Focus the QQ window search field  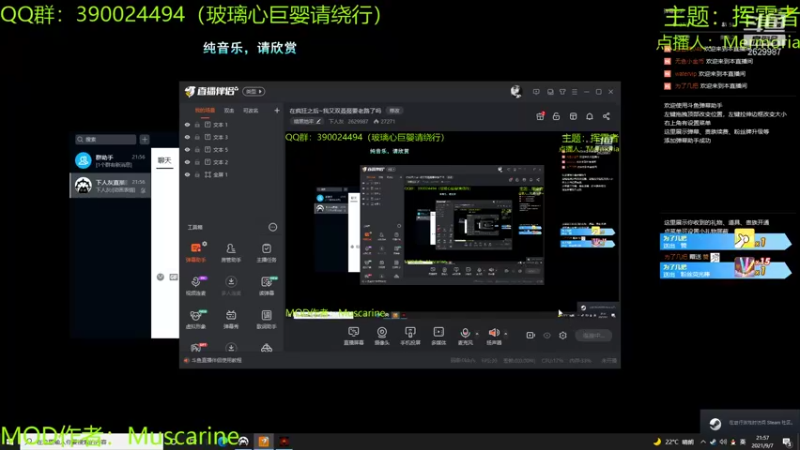106,139
